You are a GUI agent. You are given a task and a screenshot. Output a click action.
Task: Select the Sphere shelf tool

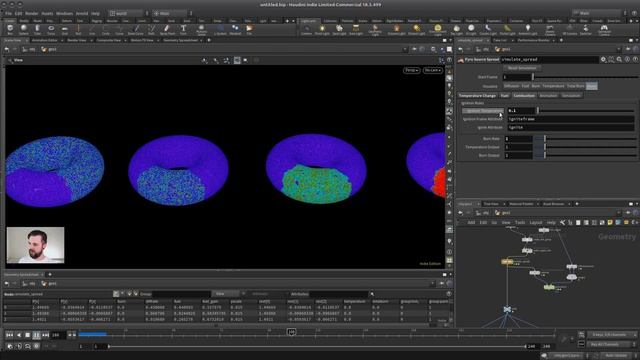24,29
